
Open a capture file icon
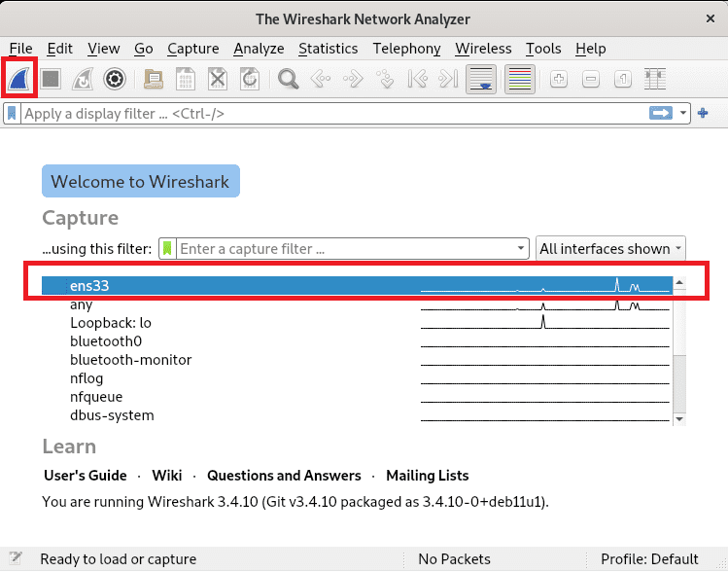tap(154, 79)
